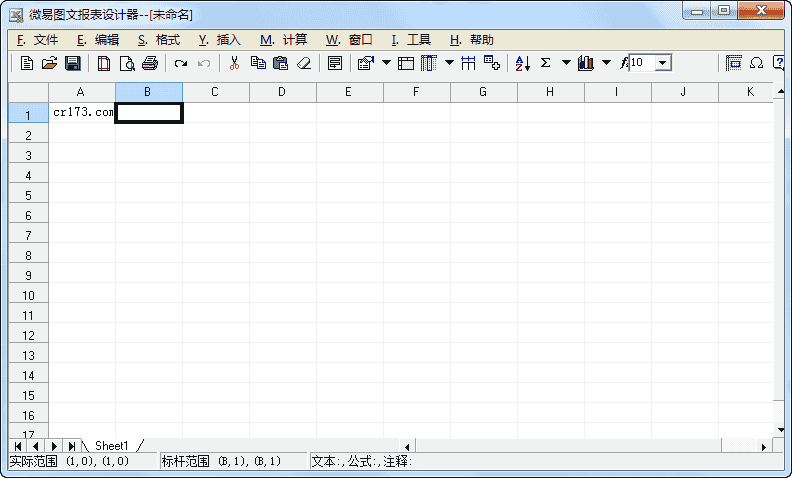Image resolution: width=792 pixels, height=478 pixels.
Task: Expand the dropdown arrow beside the Sigma icon
Action: tap(566, 63)
